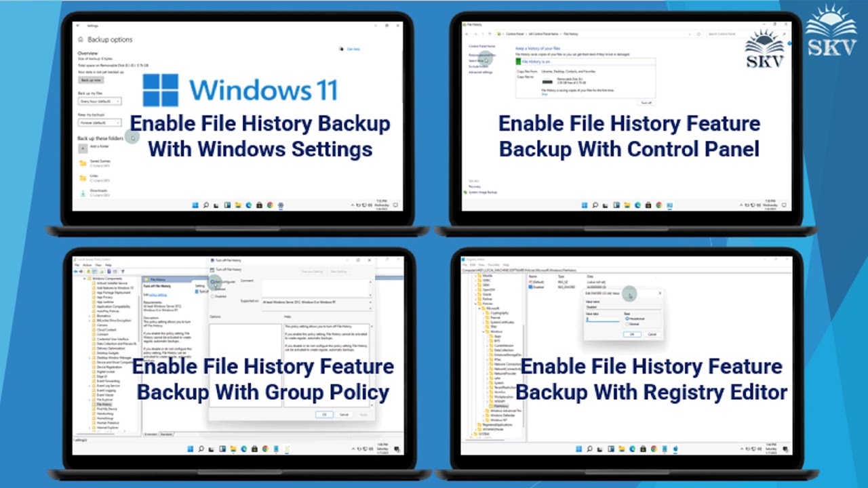868x488 pixels.
Task: Click Control Panel Home link in File History
Action: point(482,46)
